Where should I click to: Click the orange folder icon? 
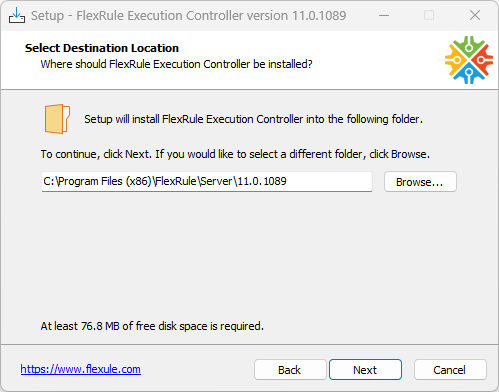tap(57, 119)
